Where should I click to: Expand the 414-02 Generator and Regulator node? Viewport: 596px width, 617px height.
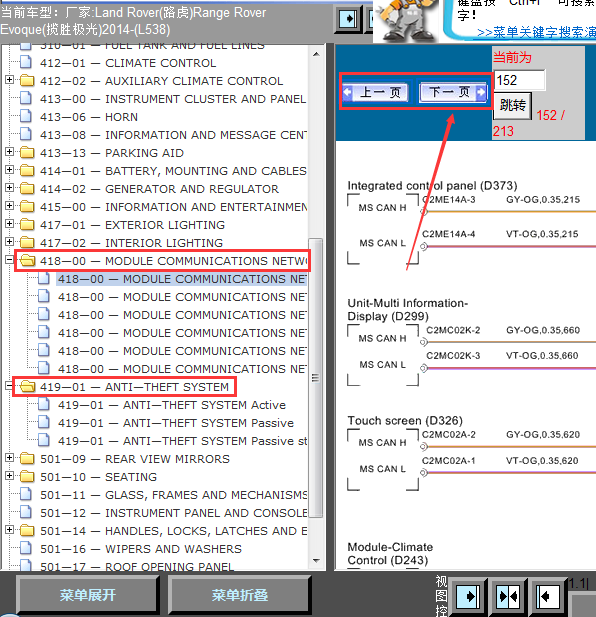point(9,188)
